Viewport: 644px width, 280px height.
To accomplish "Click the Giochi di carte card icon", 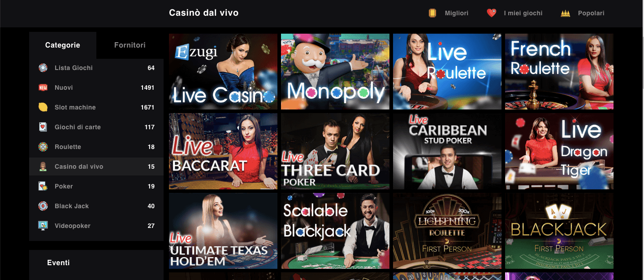I will (x=43, y=127).
